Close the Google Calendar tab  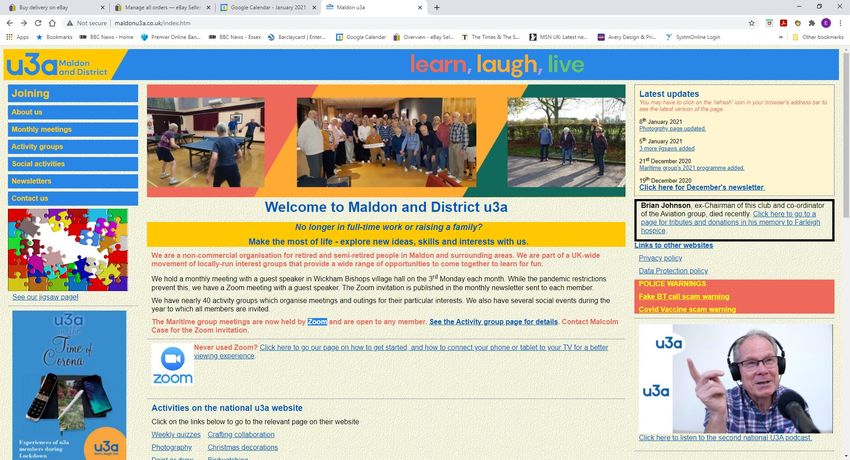pyautogui.click(x=314, y=8)
